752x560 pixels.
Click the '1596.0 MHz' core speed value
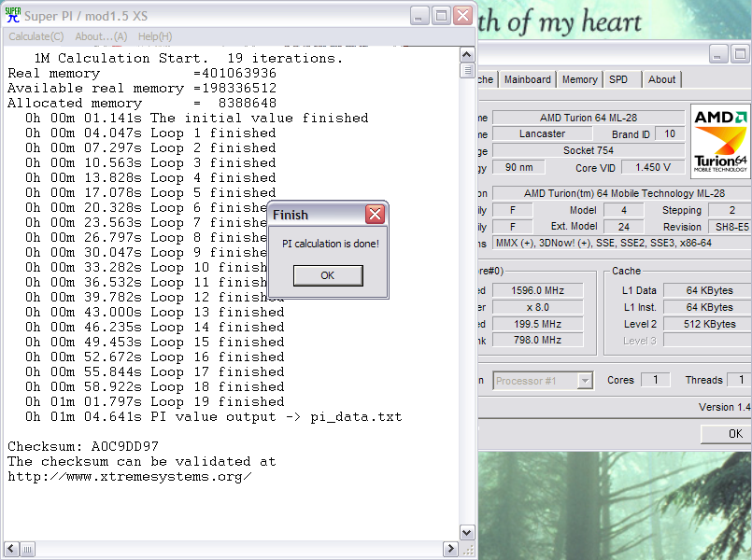pyautogui.click(x=538, y=290)
